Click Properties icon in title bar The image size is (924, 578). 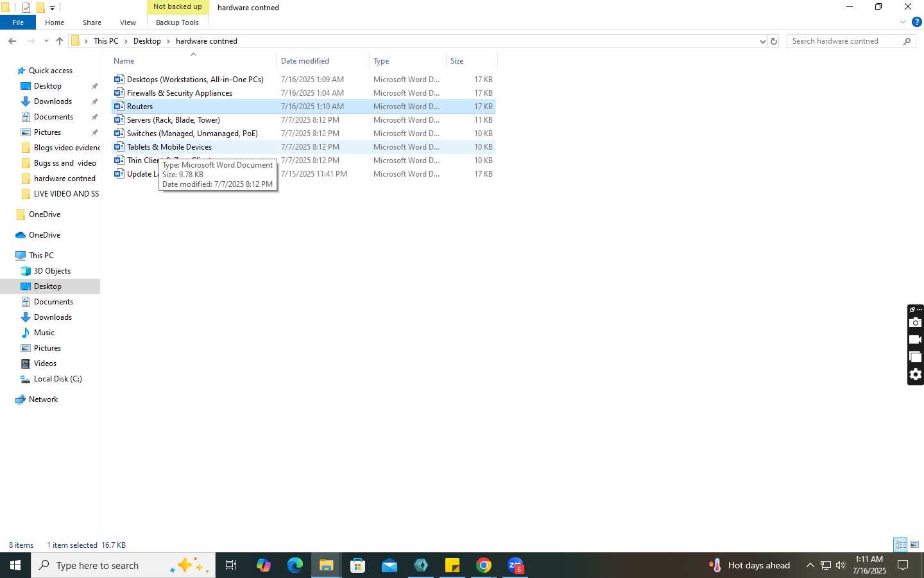coord(26,8)
